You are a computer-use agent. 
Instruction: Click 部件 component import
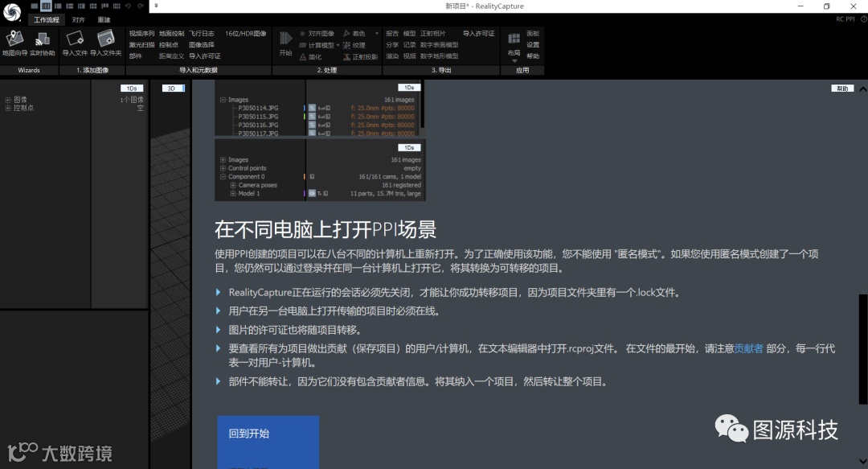(136, 56)
